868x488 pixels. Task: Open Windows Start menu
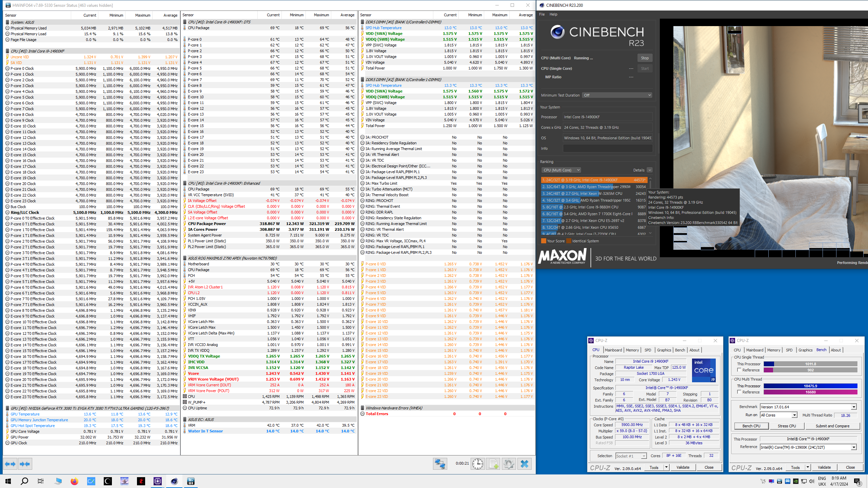8,481
